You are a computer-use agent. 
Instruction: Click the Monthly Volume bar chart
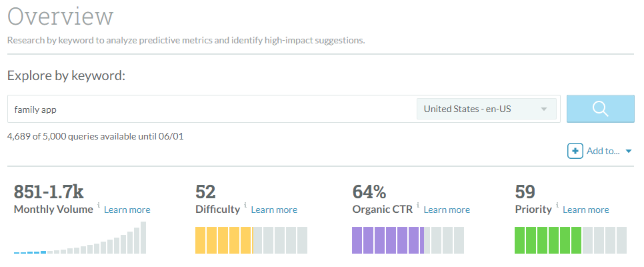80,238
